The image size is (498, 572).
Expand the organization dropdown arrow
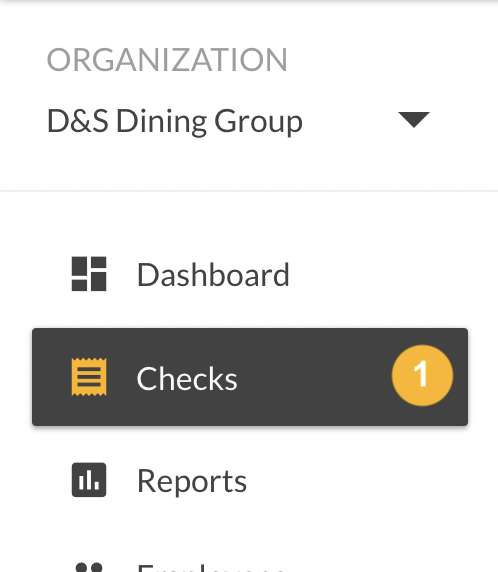coord(414,120)
